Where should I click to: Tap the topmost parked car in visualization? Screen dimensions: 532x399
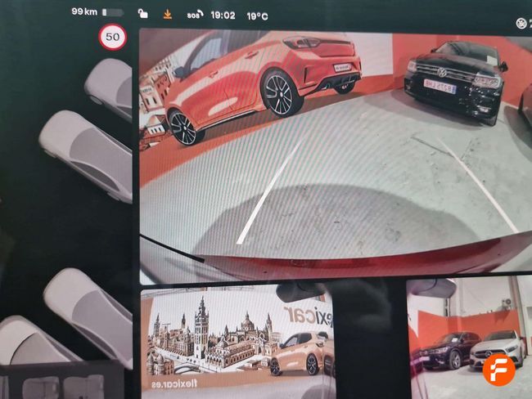point(109,86)
